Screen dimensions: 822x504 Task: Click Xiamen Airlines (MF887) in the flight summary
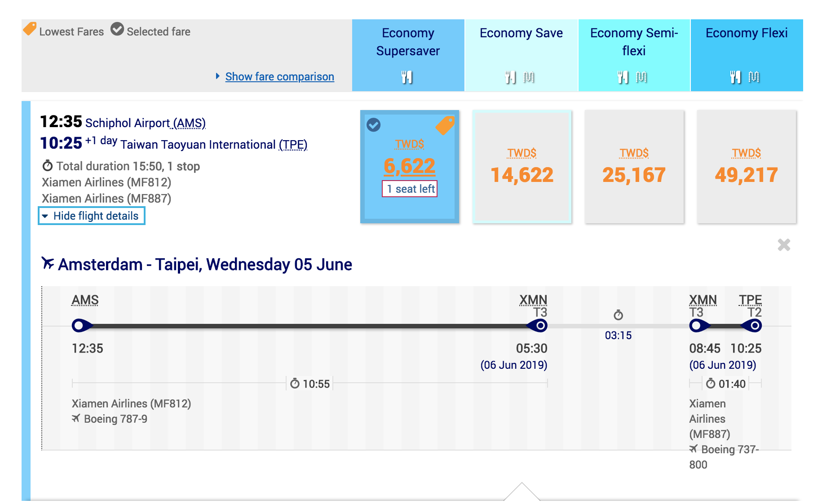[x=106, y=199]
